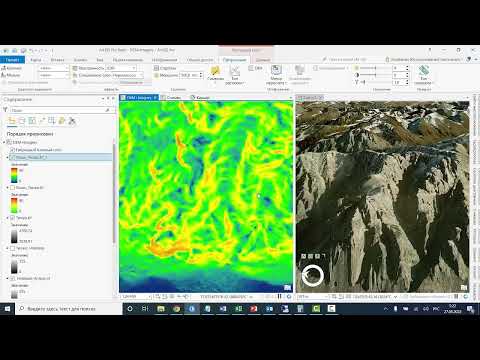This screenshot has height=360, width=480.
Task: Click the Contents search field
Action: [61, 110]
